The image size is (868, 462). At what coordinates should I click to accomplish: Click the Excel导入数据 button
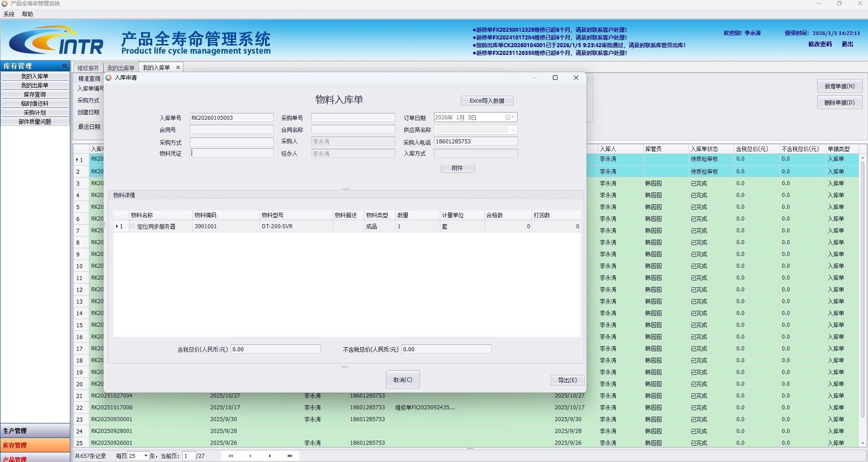(487, 101)
